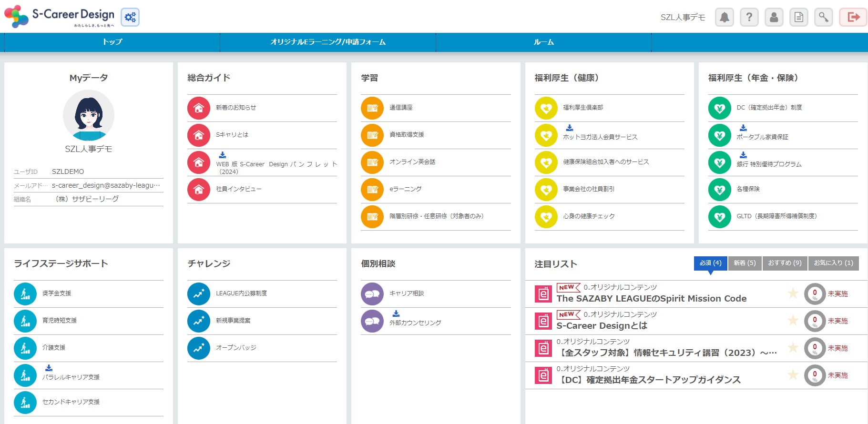Screen dimensions: 868x424
Task: Click the green yen icon for 各種保険
Action: click(720, 190)
